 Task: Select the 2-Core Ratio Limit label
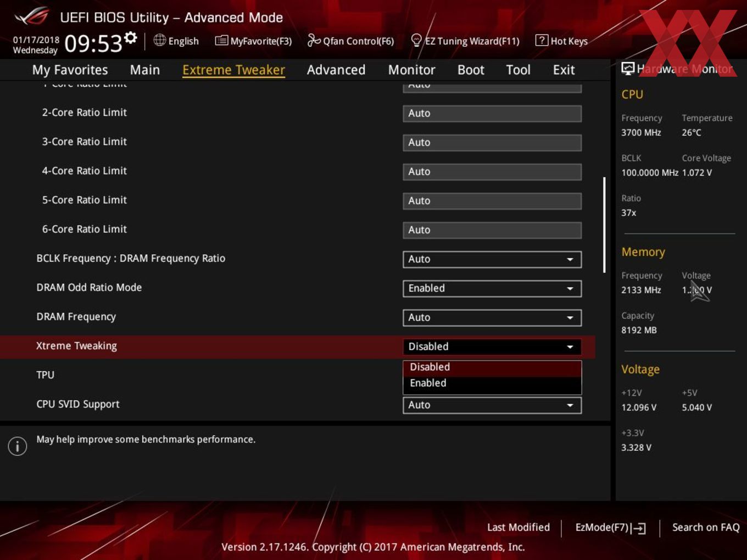pos(84,113)
